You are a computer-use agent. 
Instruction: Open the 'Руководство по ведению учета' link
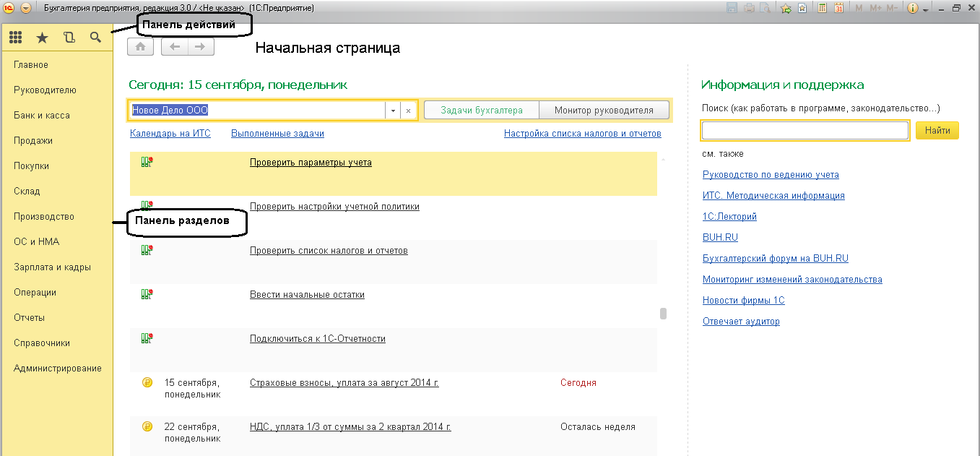point(771,175)
